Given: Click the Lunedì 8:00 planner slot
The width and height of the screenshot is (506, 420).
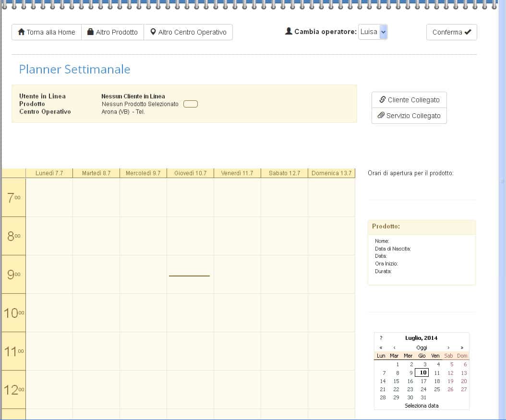Looking at the screenshot, I should 49,236.
